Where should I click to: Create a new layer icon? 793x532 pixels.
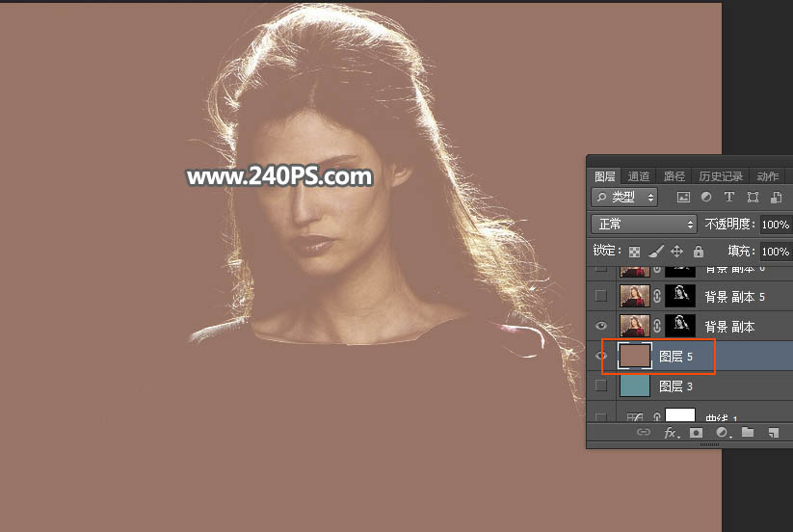(x=774, y=433)
